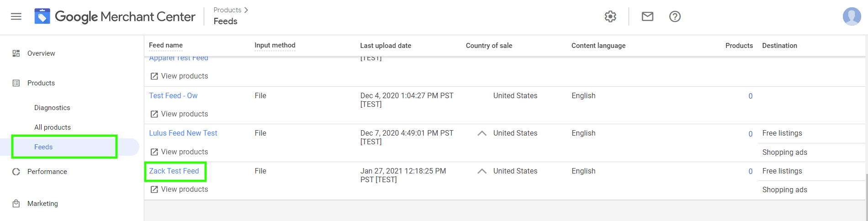
Task: Open product count for Test Feed - Ow
Action: click(x=750, y=96)
